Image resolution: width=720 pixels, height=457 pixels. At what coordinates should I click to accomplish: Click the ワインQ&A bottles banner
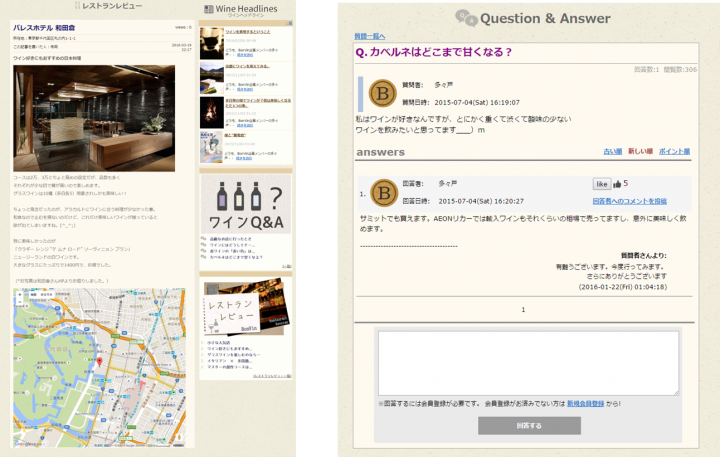tap(246, 204)
